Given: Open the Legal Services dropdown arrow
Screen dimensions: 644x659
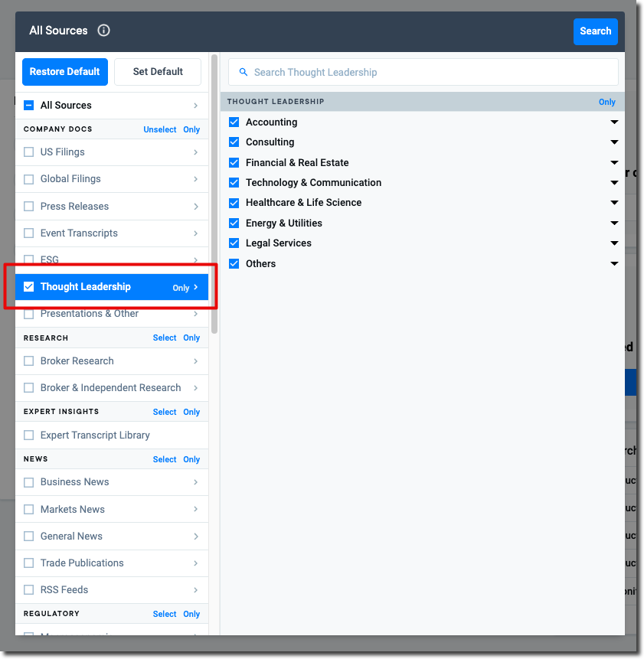Looking at the screenshot, I should tap(614, 243).
